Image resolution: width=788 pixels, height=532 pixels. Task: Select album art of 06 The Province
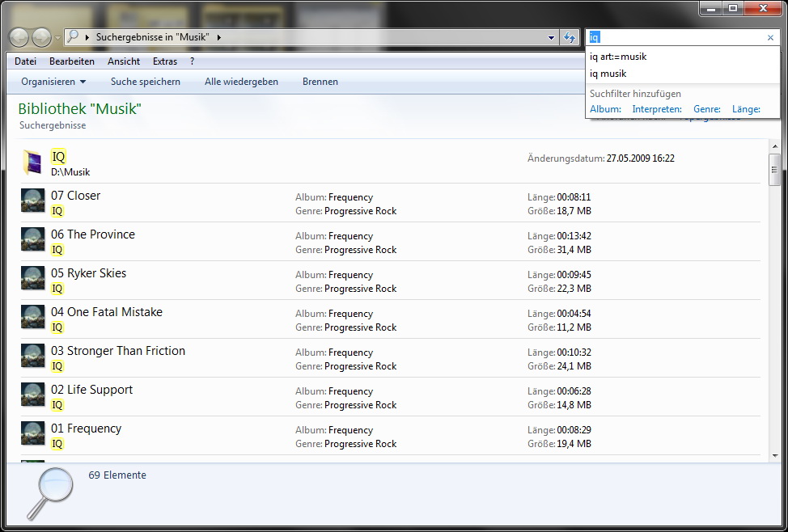click(x=32, y=239)
